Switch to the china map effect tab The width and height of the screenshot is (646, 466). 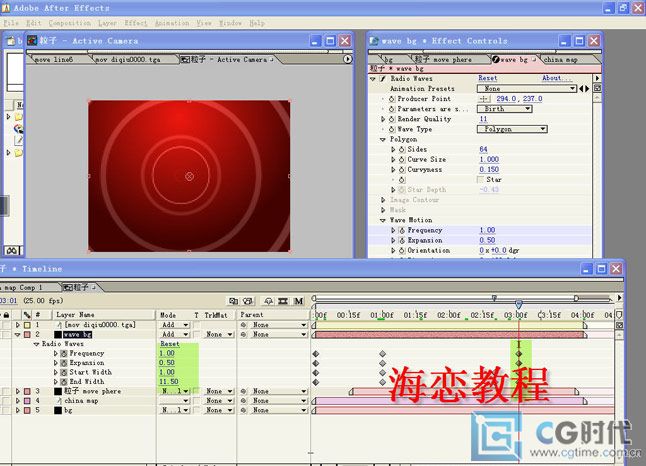pos(560,59)
